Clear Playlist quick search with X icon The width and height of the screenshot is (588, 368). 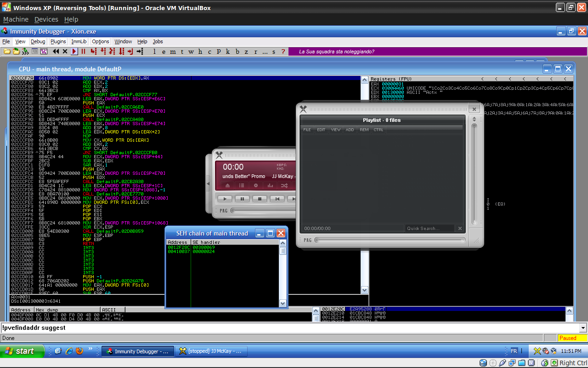pyautogui.click(x=460, y=228)
